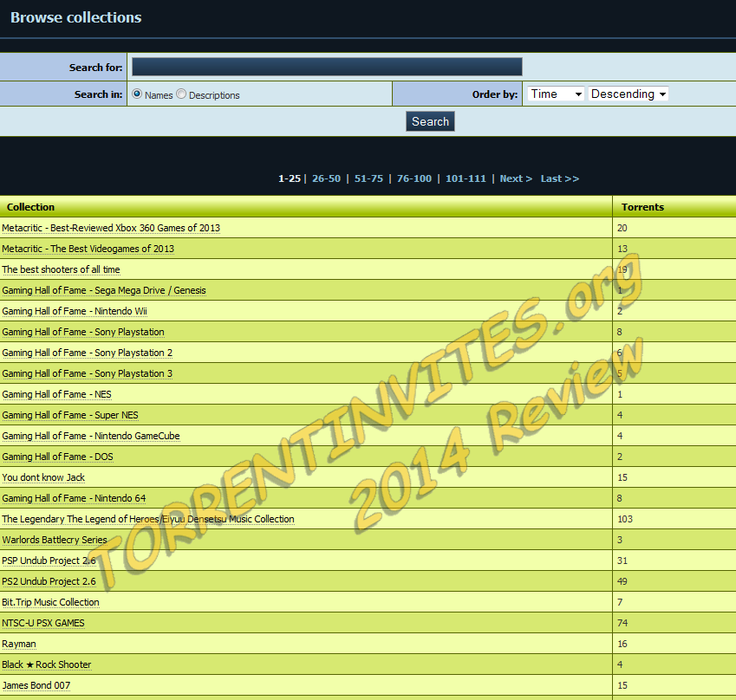Go to page 26-50
The height and width of the screenshot is (700, 736).
pyautogui.click(x=326, y=178)
